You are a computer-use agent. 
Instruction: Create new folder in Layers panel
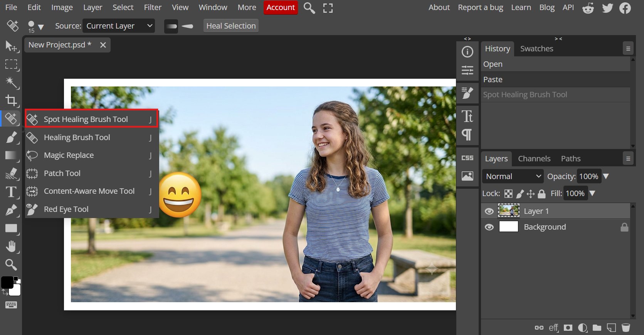(x=597, y=328)
